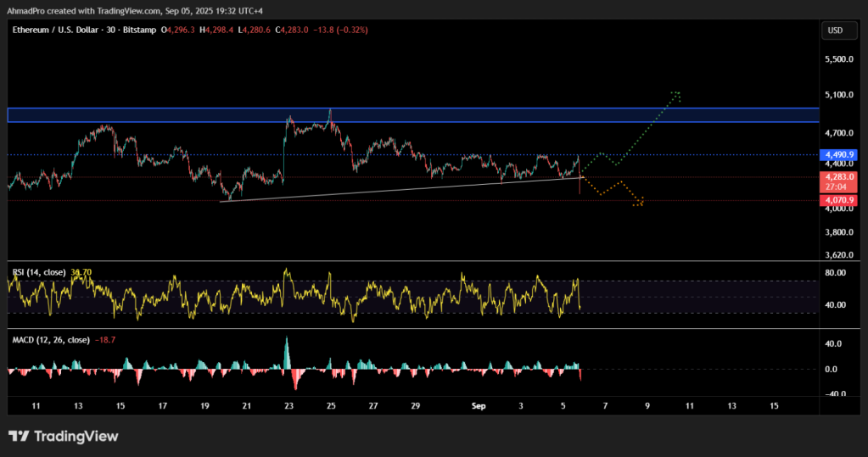Click the Ethereum / U.S. Dollar symbol title

click(71, 30)
